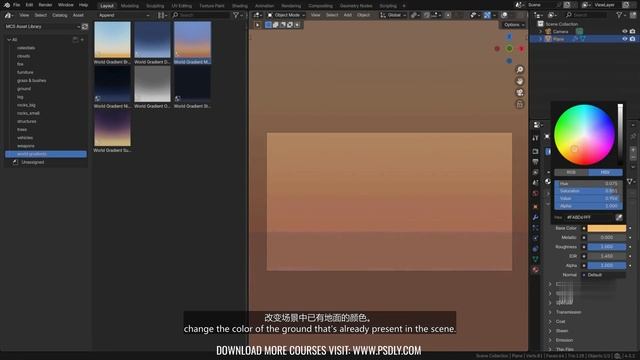This screenshot has width=640, height=360.
Task: Open the File menu
Action: pyautogui.click(x=16, y=5)
